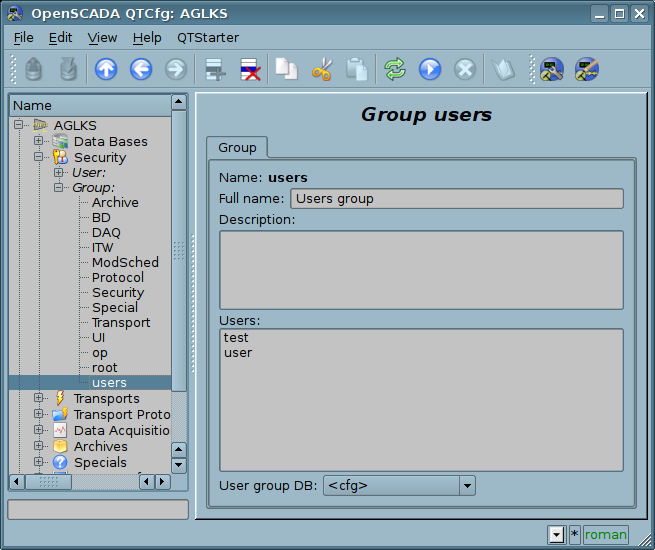Open the Help menu
This screenshot has height=550, width=655.
(147, 38)
